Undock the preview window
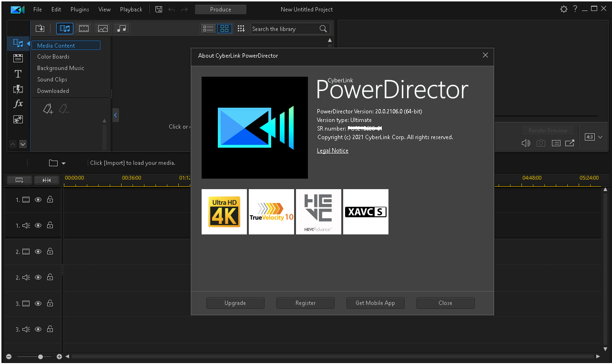 [570, 143]
